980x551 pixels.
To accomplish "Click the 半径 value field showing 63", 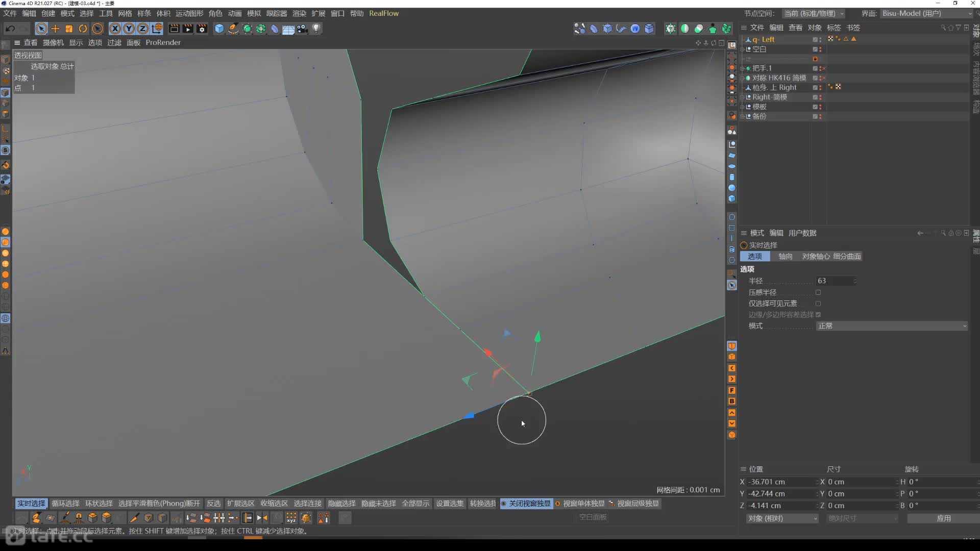I will click(x=836, y=281).
